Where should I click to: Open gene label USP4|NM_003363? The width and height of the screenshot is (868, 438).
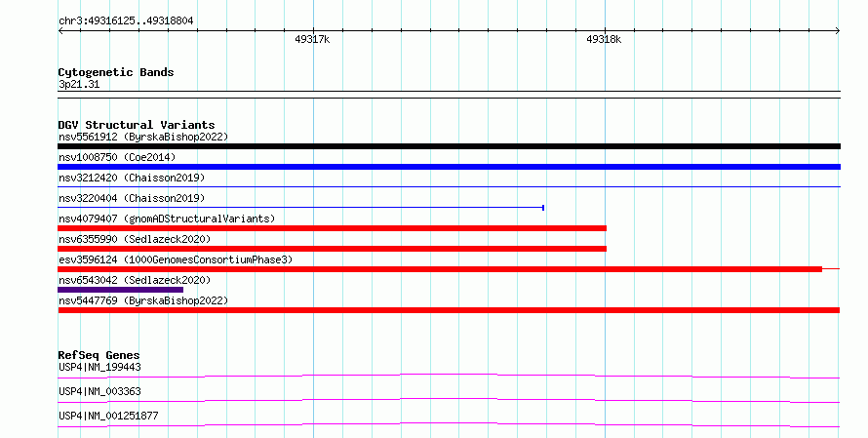(x=99, y=391)
